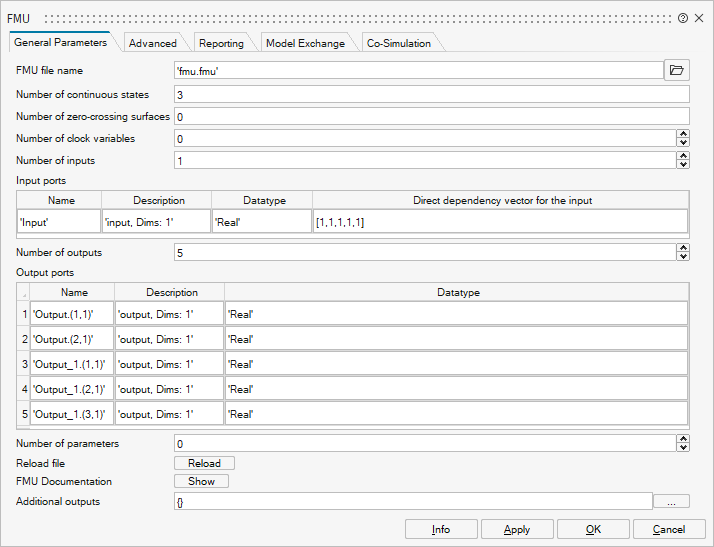714x547 pixels.
Task: Open the Reporting tab
Action: coord(221,43)
